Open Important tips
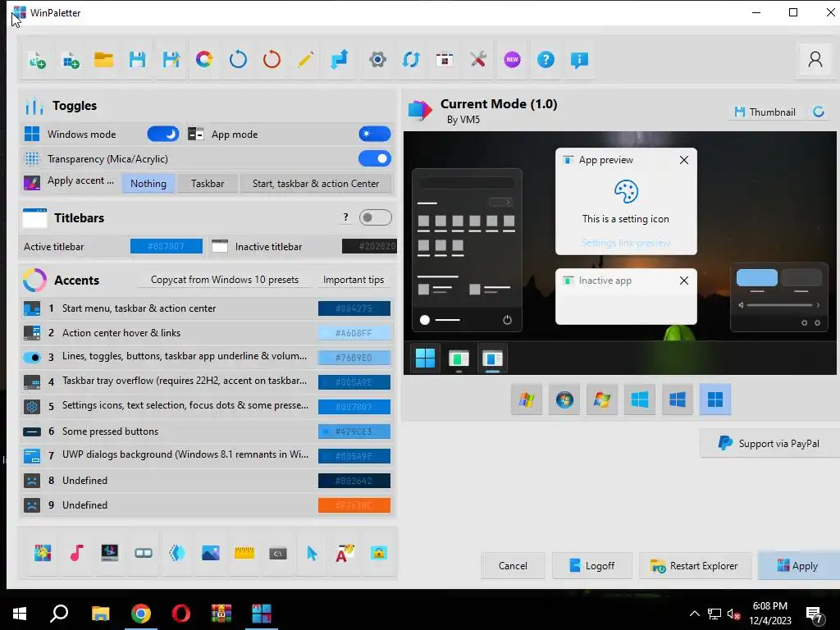The width and height of the screenshot is (840, 630). pos(354,280)
